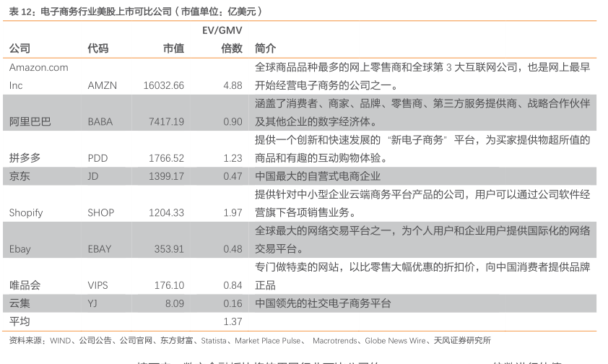Select the multiple '0.48'

[233, 249]
